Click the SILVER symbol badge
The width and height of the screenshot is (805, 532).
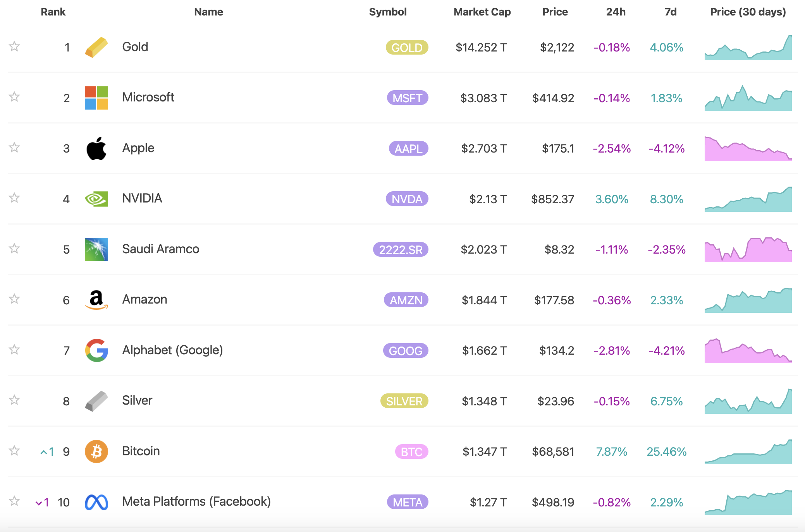pos(404,401)
